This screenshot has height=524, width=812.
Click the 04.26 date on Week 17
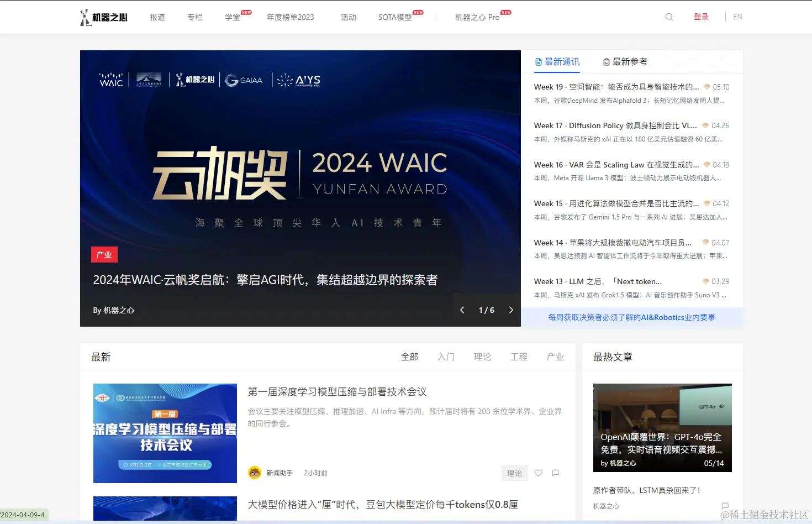click(720, 125)
